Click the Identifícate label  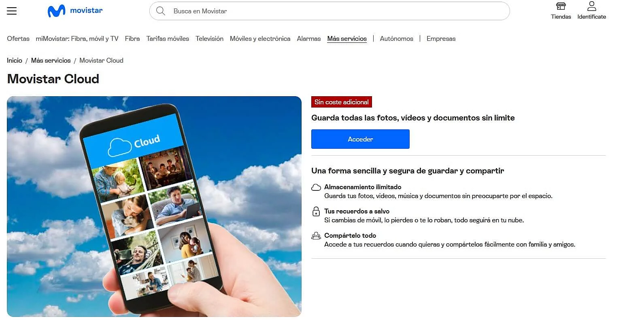591,17
